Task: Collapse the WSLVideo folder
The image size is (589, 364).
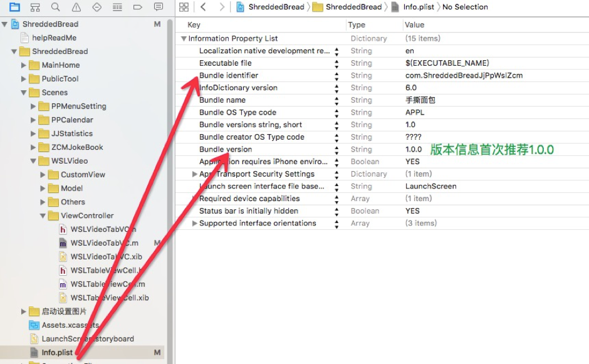Action: [x=33, y=161]
